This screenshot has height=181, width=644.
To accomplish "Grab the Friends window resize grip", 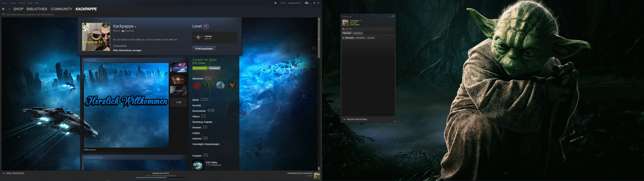I will click(394, 121).
